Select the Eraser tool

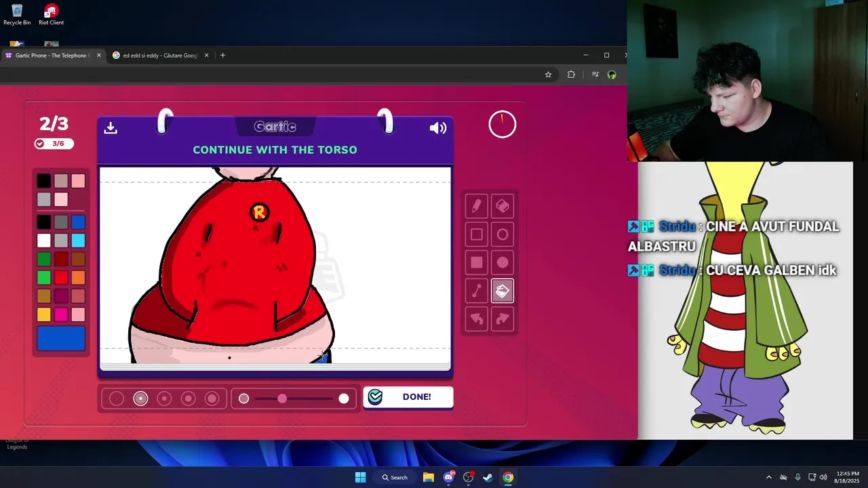pos(502,206)
